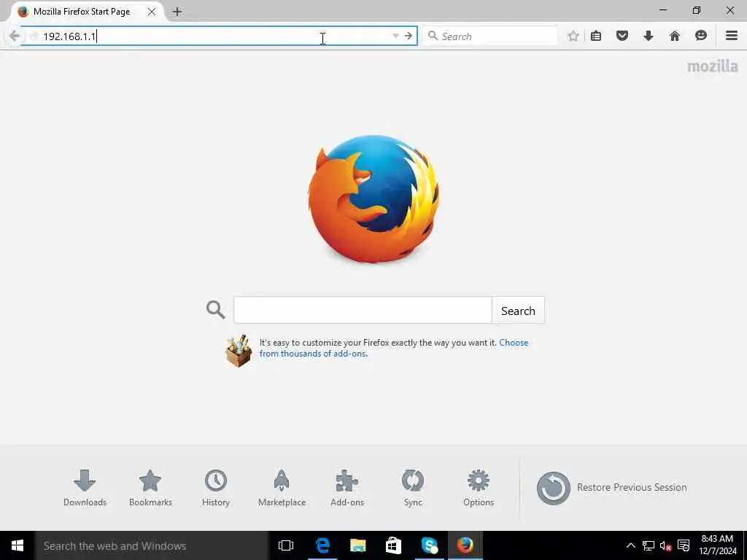The width and height of the screenshot is (747, 560).
Task: Open the Windows Start menu
Action: click(x=18, y=545)
